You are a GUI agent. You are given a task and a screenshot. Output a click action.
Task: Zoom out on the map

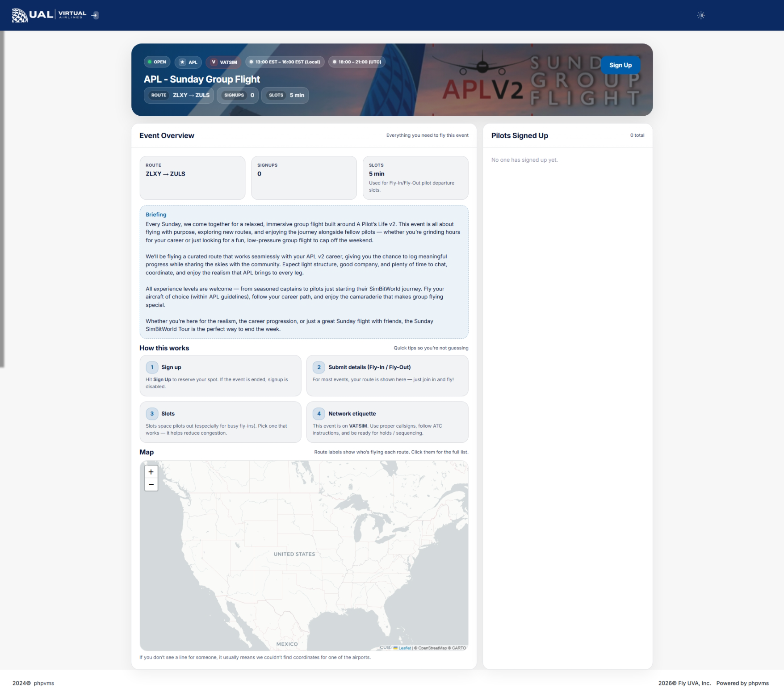(x=151, y=484)
